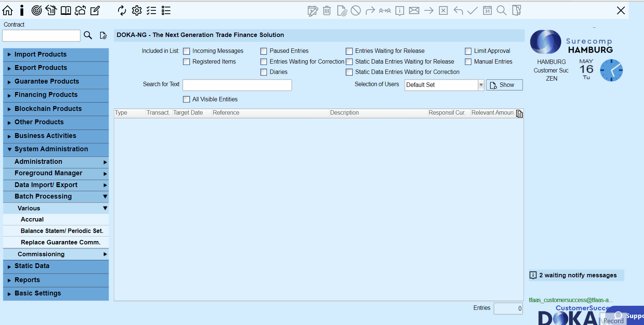Check Entries Waiting for Release
The image size is (644, 325).
[x=349, y=51]
